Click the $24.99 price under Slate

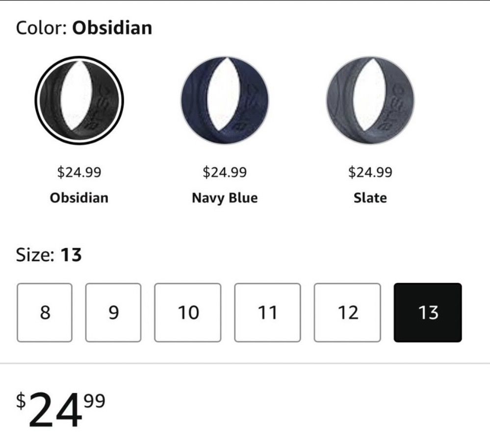point(370,173)
